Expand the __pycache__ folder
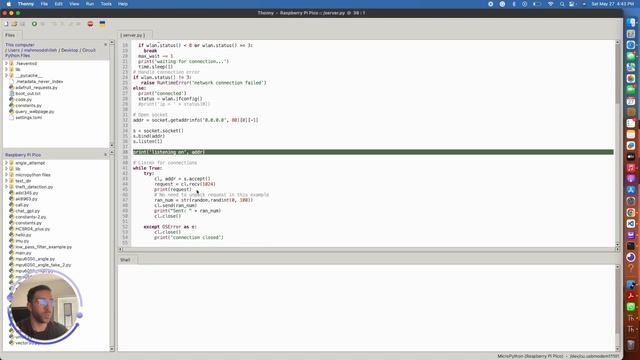 point(7,76)
